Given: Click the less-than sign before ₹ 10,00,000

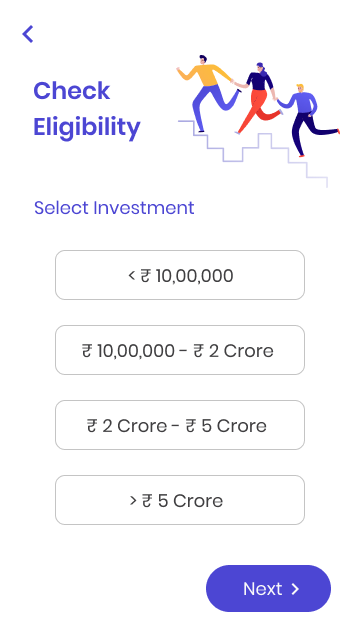Looking at the screenshot, I should coord(131,276).
